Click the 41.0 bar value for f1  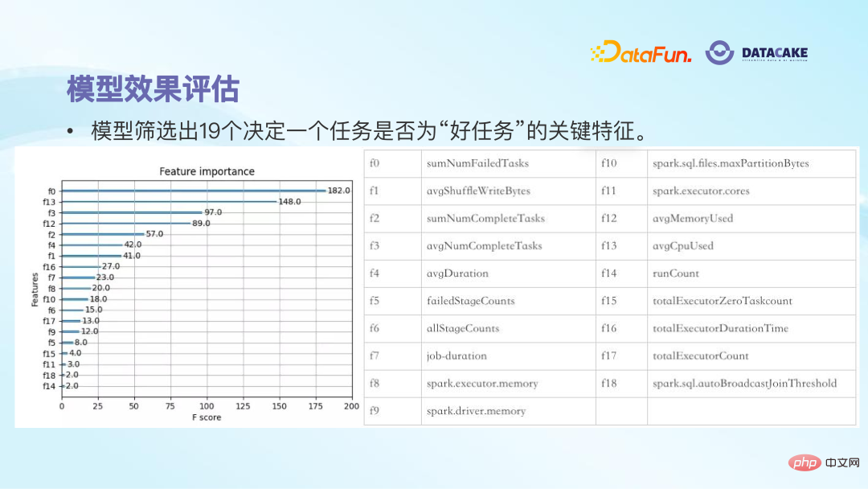(132, 255)
